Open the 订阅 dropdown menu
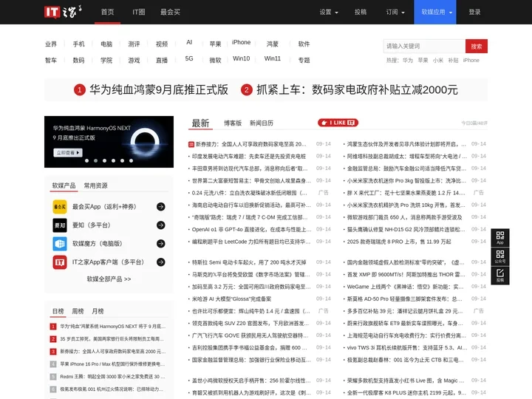Screen dimensions: 532x399 click(x=395, y=13)
